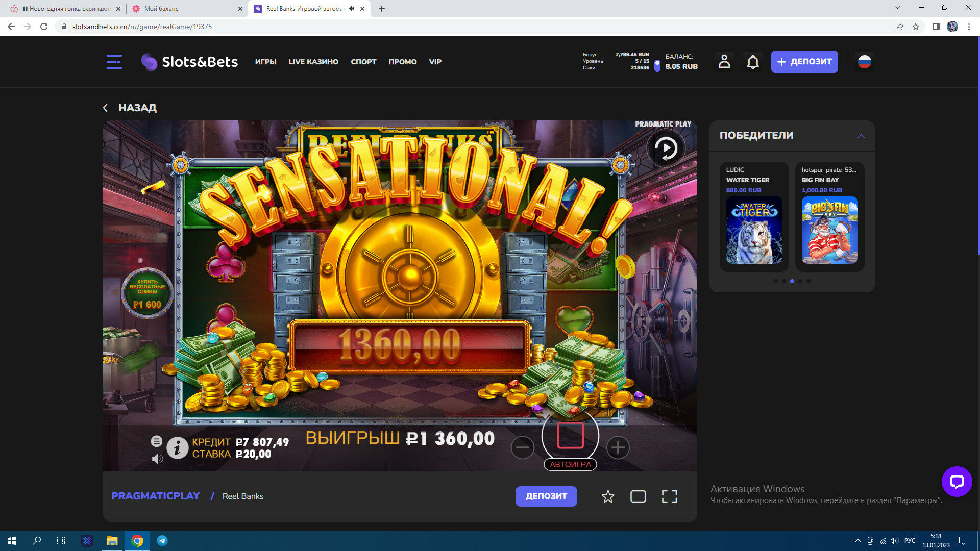Collapse the Победители winners panel
The width and height of the screenshot is (980, 551).
click(861, 136)
